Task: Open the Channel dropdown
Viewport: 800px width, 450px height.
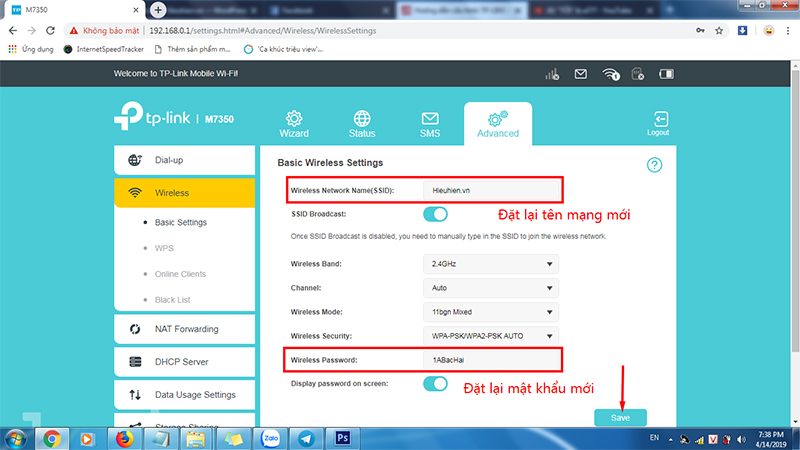Action: [x=490, y=287]
